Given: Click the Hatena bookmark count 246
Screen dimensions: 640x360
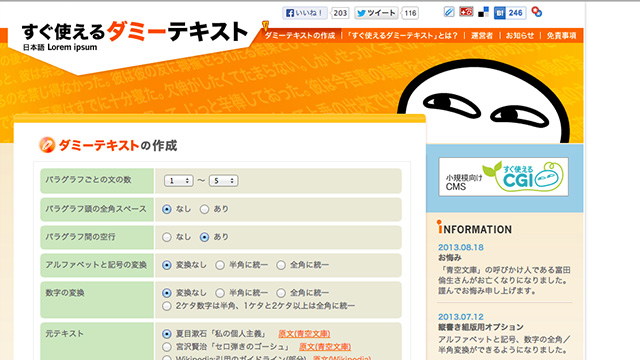Looking at the screenshot, I should (516, 13).
